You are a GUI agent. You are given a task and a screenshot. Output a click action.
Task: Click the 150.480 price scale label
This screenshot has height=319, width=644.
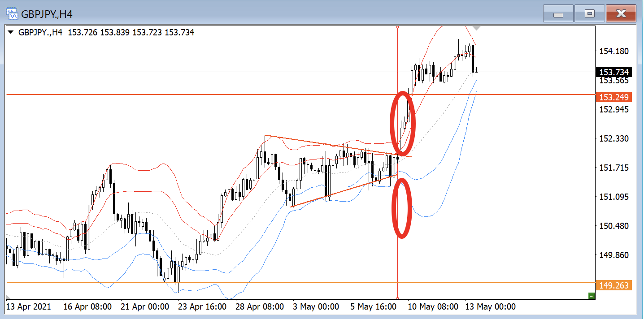(x=614, y=226)
